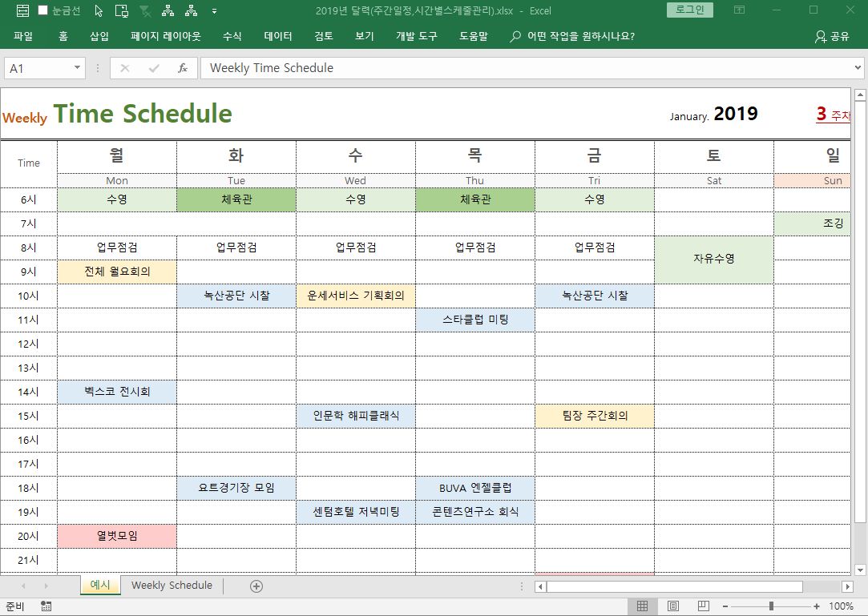Select the 열벗모임 cell
This screenshot has width=868, height=616.
pos(117,536)
